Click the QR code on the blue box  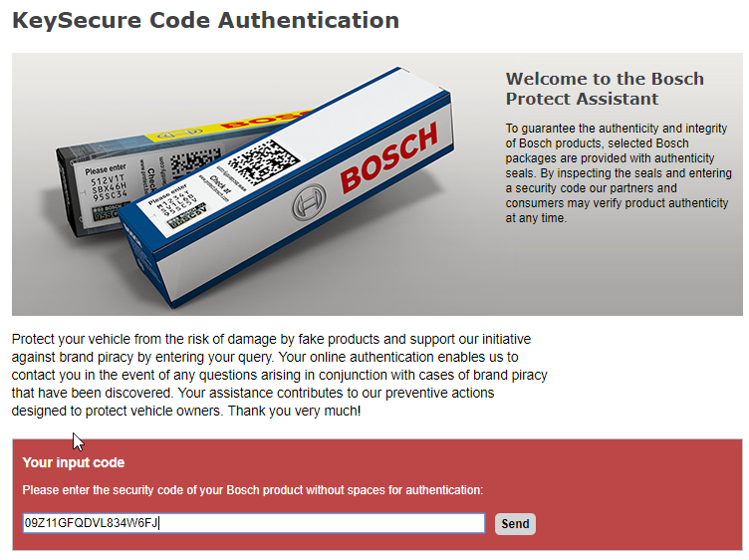point(263,162)
